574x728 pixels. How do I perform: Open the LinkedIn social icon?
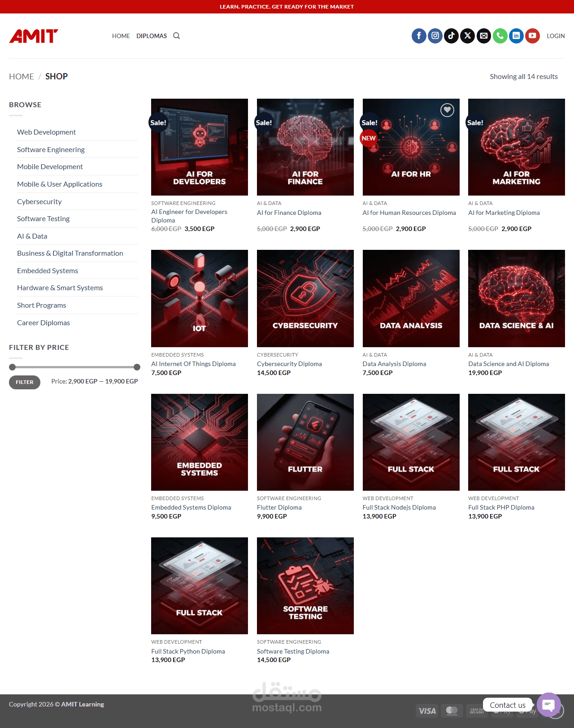pyautogui.click(x=516, y=36)
